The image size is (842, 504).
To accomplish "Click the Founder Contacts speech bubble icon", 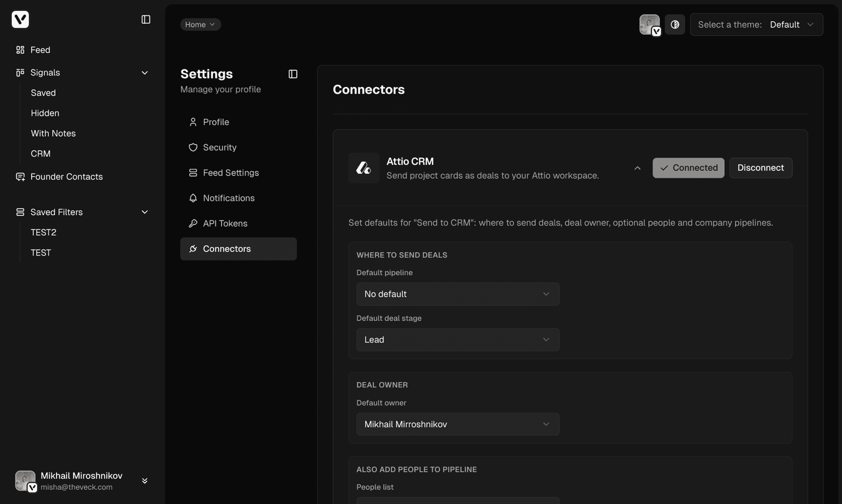I will coord(20,177).
